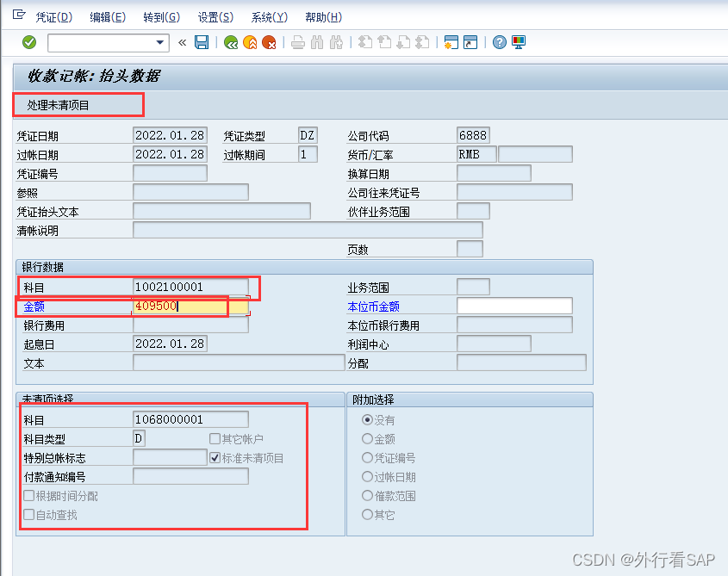Click the Last Page icon
Screen dimensions: 728x576
point(422,42)
